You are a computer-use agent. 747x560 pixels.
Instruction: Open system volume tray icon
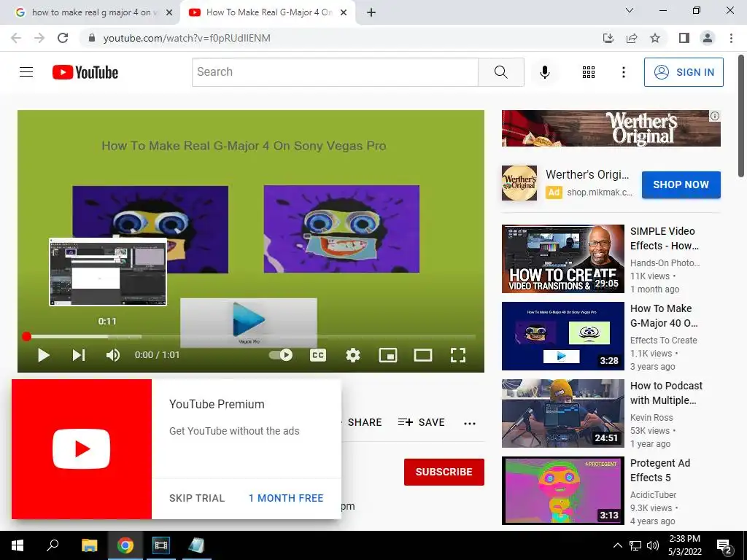(x=653, y=545)
